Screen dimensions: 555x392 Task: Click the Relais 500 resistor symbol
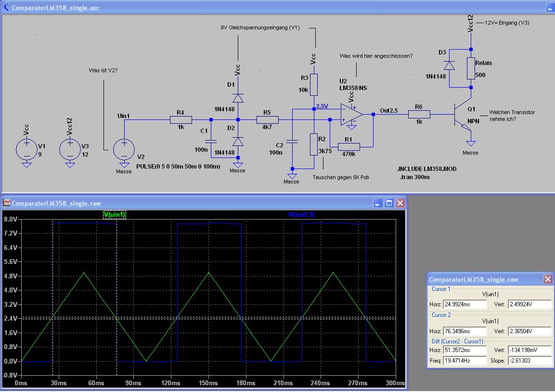point(471,68)
